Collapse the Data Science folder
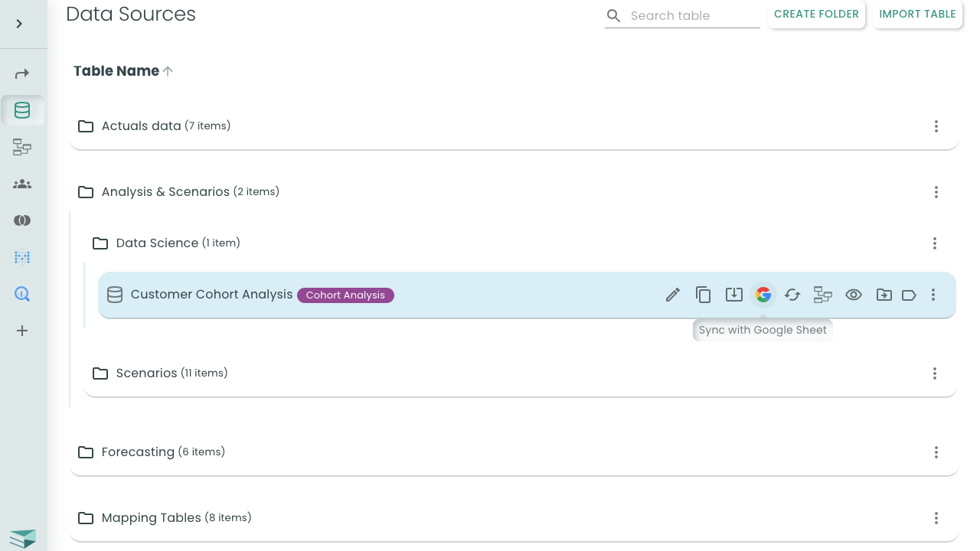The height and width of the screenshot is (551, 980). tap(520, 243)
